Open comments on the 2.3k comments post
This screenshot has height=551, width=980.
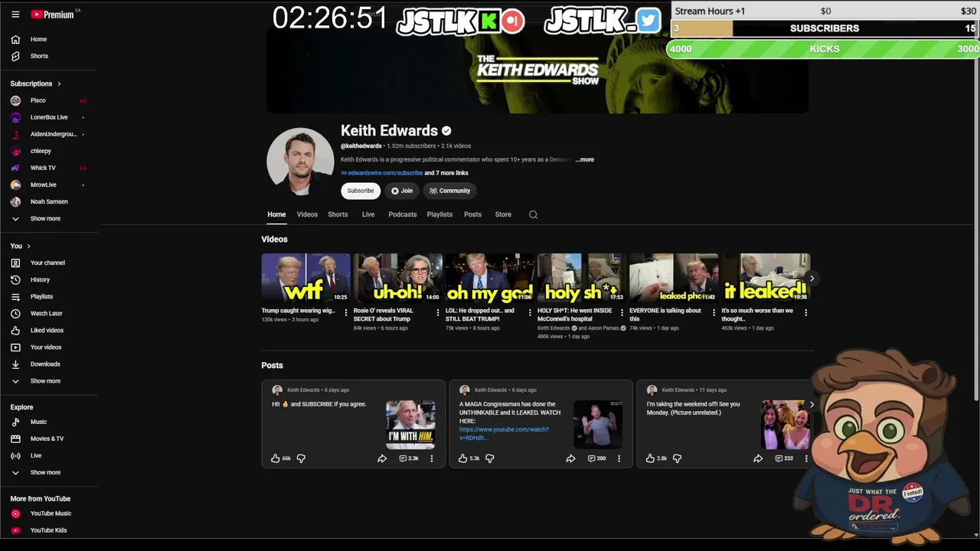409,458
